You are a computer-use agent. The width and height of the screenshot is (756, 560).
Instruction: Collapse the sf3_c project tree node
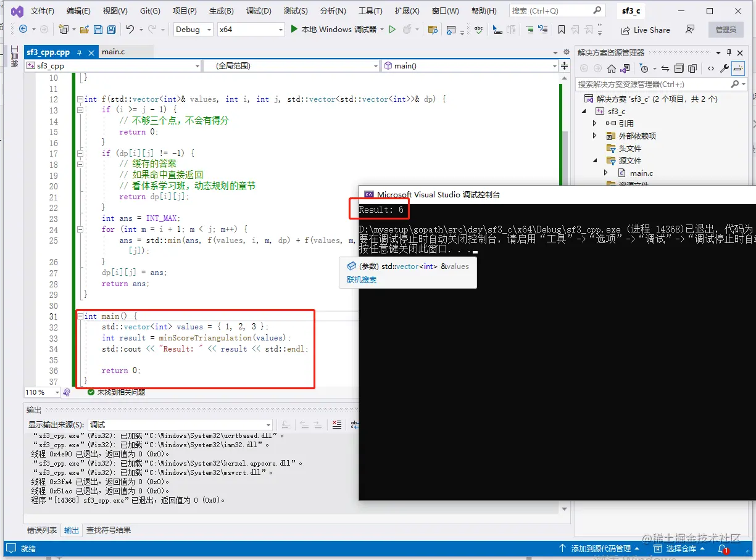pos(584,111)
